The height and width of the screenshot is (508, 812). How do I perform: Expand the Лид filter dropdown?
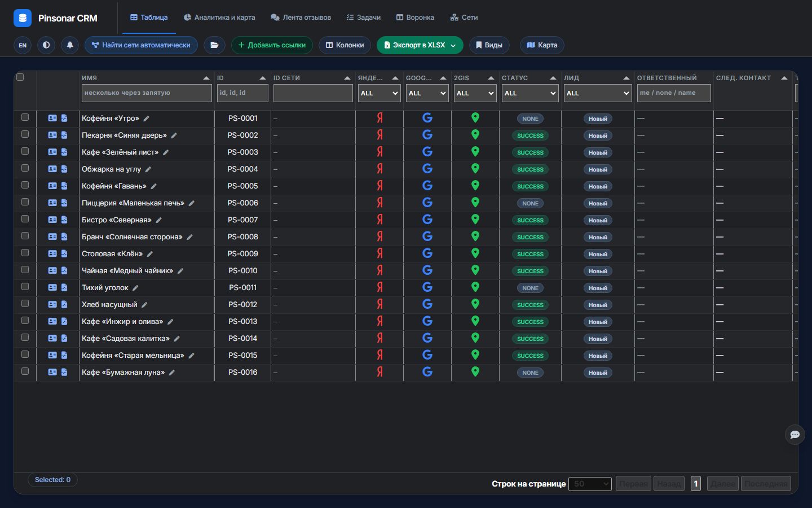(598, 93)
